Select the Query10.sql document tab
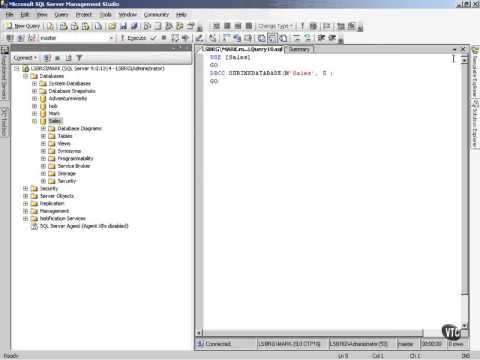This screenshot has height=360, width=480. pos(243,49)
